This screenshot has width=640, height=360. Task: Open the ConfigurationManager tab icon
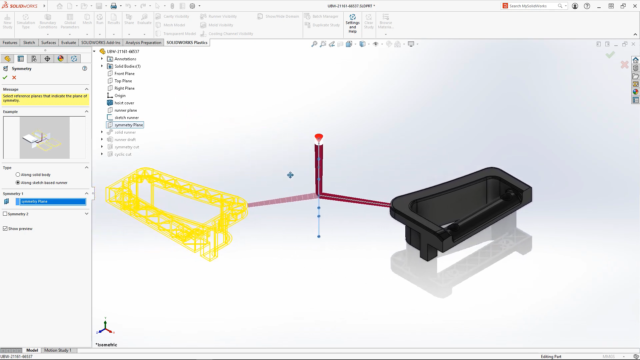pyautogui.click(x=34, y=59)
